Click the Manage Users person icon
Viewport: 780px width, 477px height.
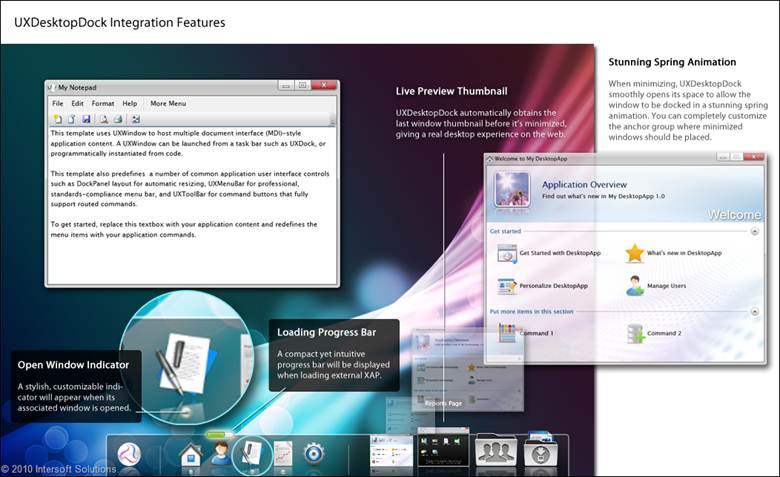(x=635, y=286)
